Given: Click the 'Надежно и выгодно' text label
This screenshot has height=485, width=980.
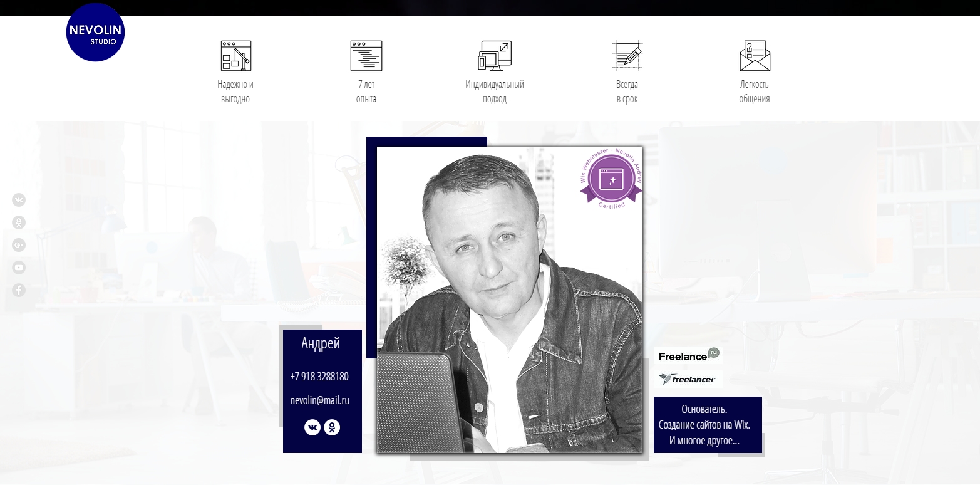Looking at the screenshot, I should pyautogui.click(x=235, y=91).
